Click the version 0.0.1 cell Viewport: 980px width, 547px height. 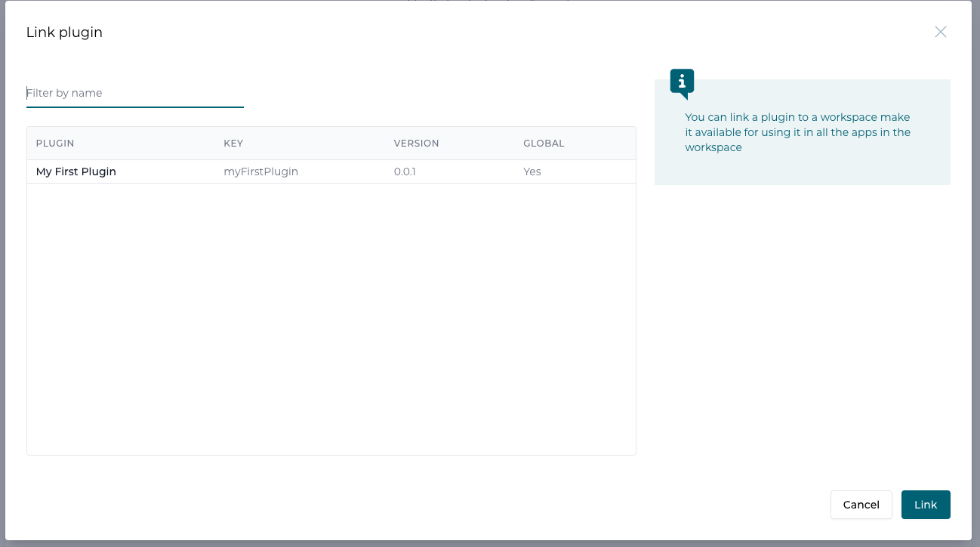pos(405,172)
